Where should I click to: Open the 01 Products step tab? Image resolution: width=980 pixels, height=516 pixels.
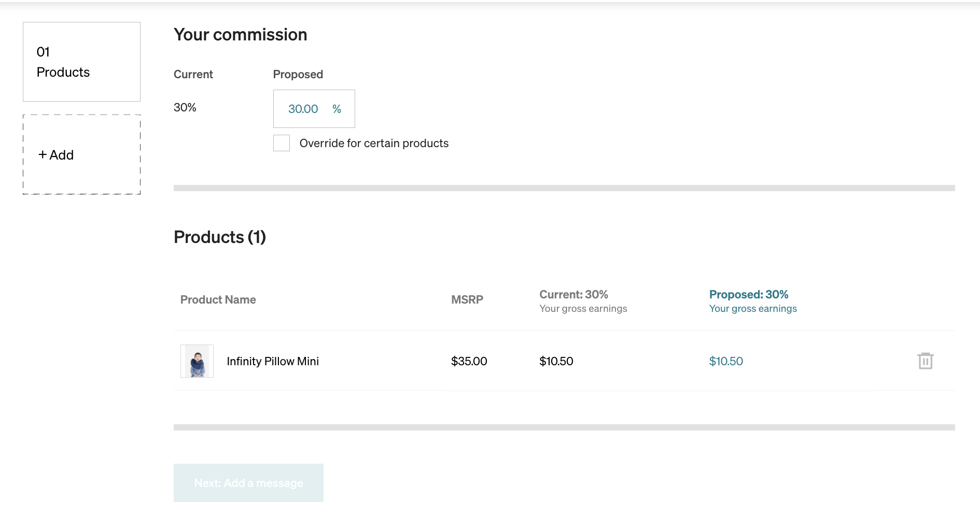81,62
